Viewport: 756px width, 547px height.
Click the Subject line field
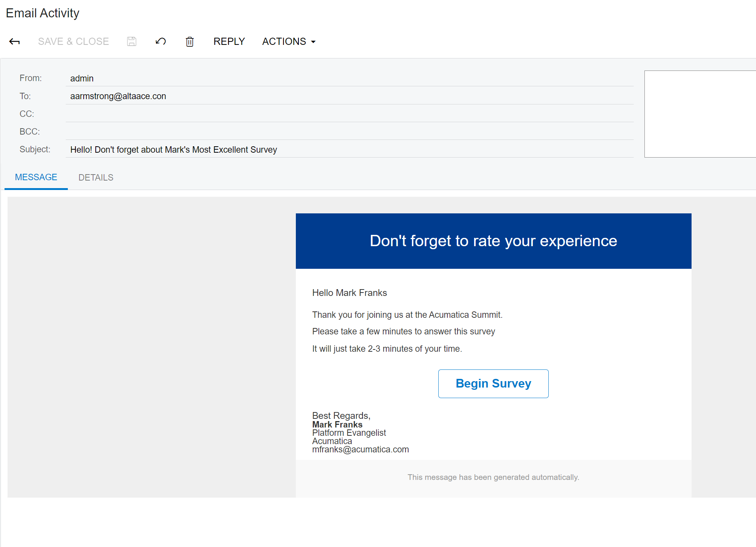(x=339, y=149)
